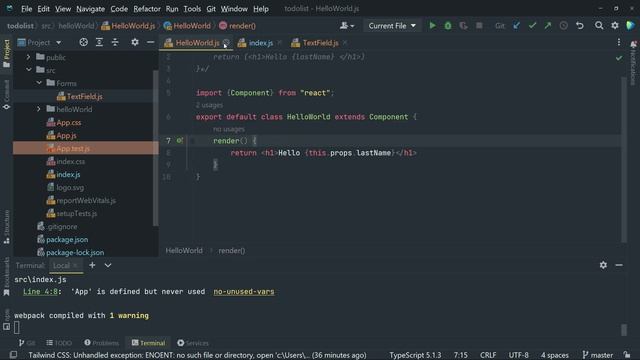Open the master branch popup
The width and height of the screenshot is (640, 360).
(x=598, y=355)
